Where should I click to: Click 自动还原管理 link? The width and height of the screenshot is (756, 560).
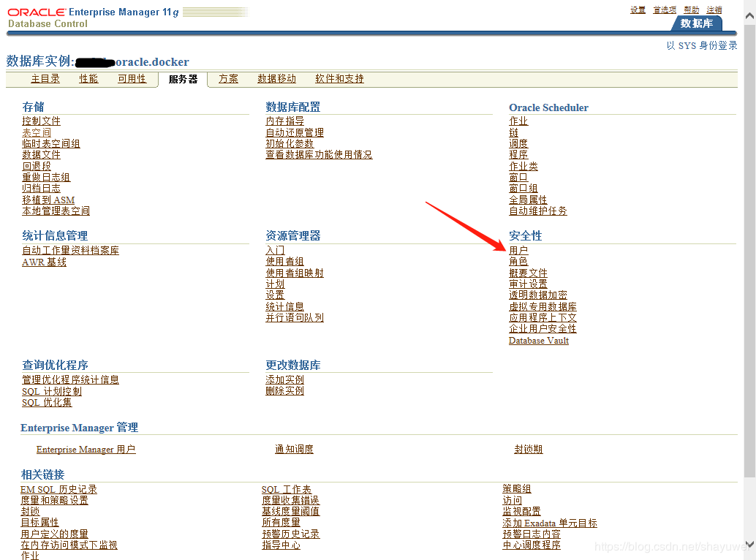point(295,132)
